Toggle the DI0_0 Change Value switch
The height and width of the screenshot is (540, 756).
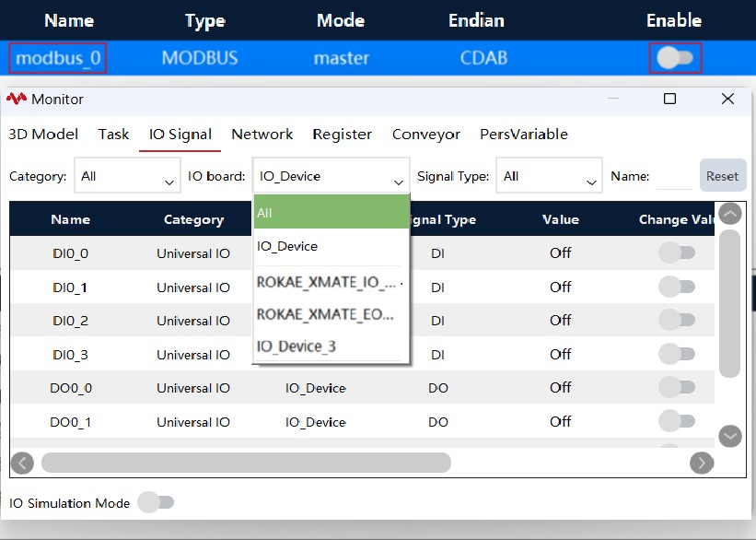pos(677,252)
